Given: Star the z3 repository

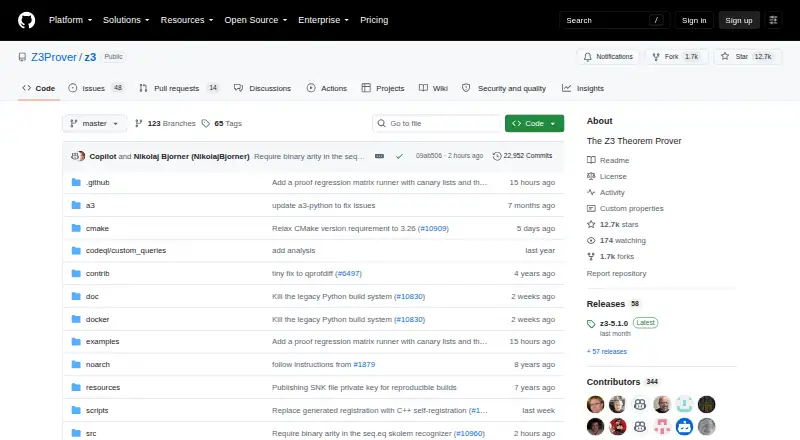Looking at the screenshot, I should click(x=747, y=57).
